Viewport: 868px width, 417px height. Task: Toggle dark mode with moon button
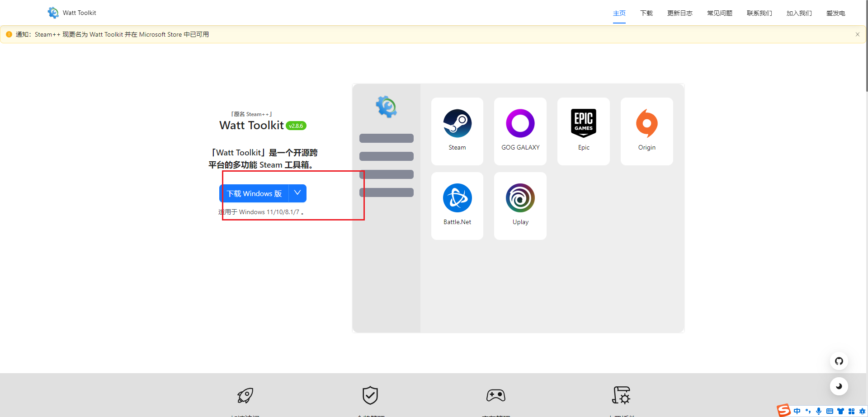839,386
